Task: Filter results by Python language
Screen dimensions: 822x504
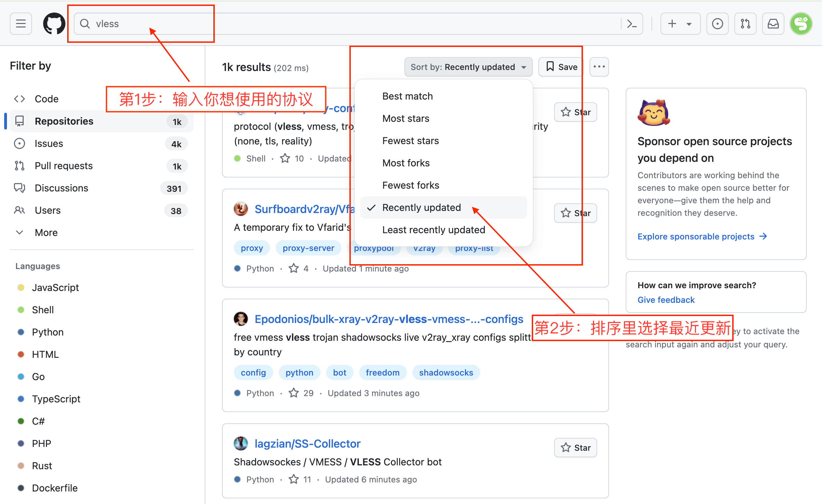Action: click(48, 332)
